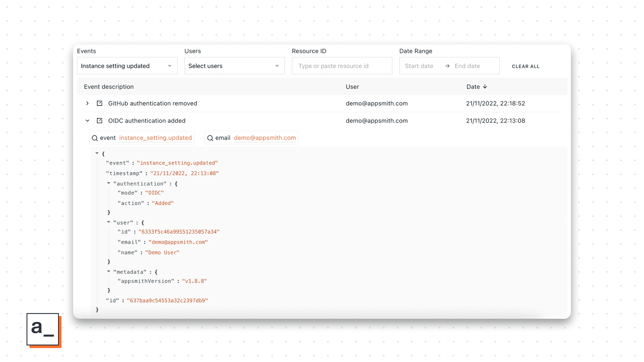Click the arrow between start and end date

(x=447, y=66)
